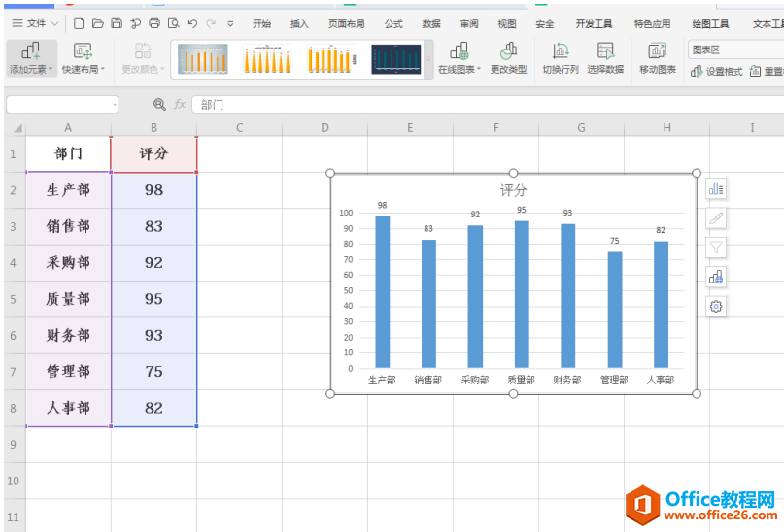
Task: Select the orange cone chart style thumbnail
Action: click(x=267, y=59)
